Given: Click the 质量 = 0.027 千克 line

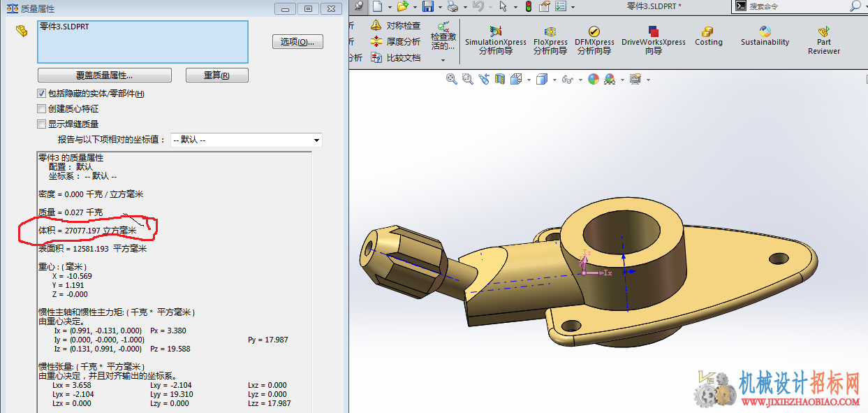Looking at the screenshot, I should click(71, 212).
